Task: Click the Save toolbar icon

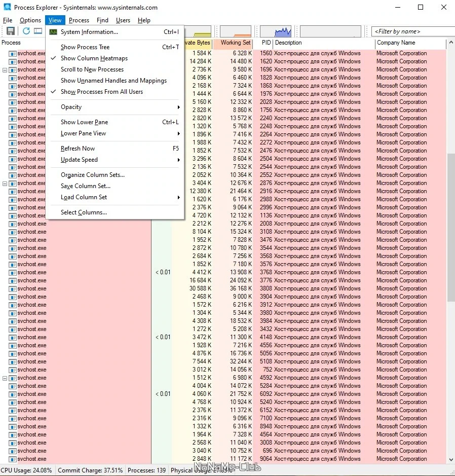Action: pos(11,31)
